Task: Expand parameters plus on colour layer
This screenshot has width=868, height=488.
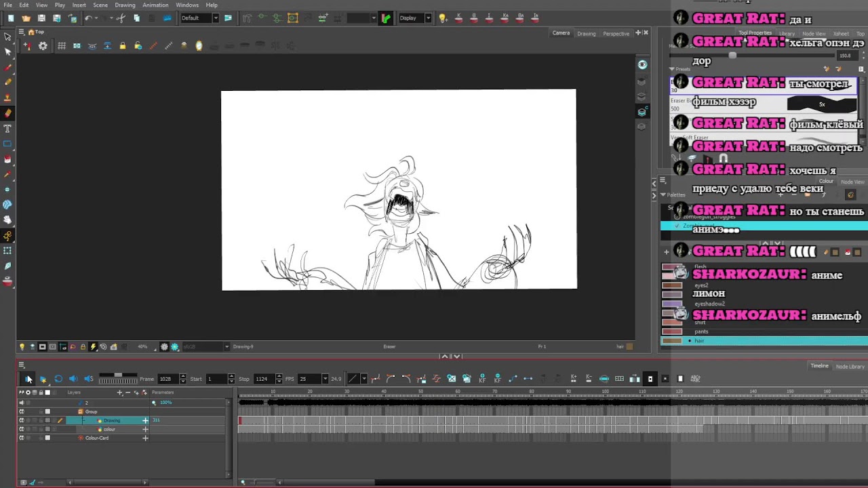Action: pos(145,429)
